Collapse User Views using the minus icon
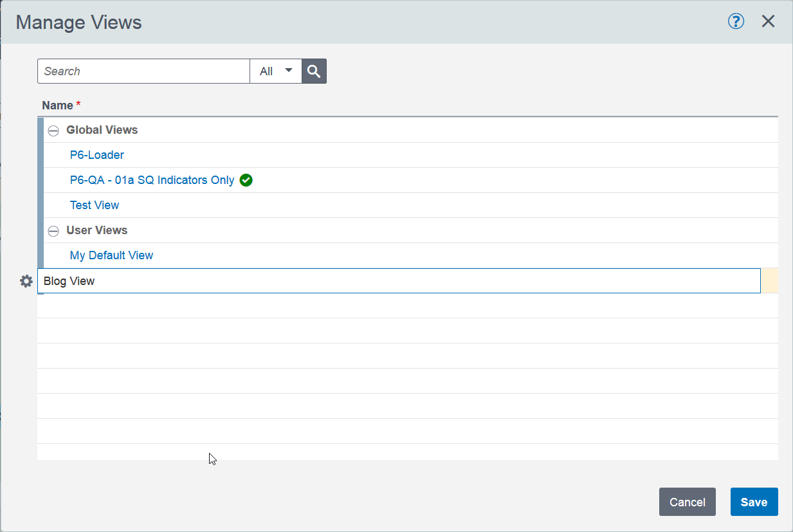The image size is (793, 532). 53,231
